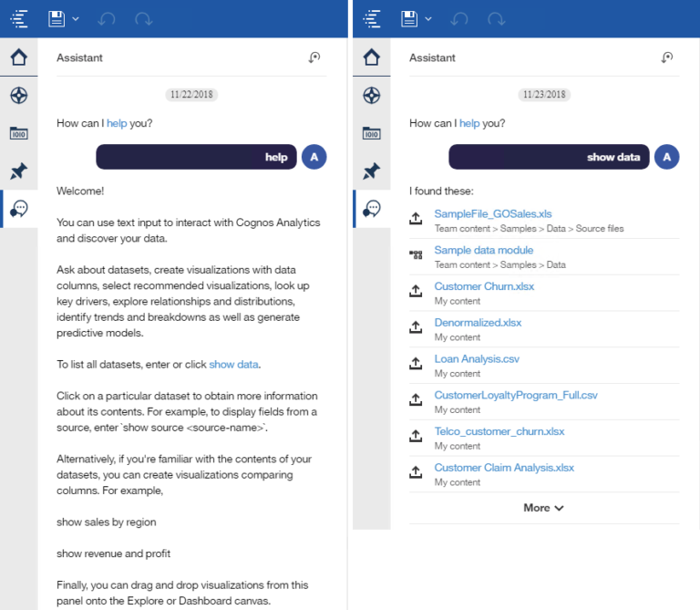
Task: Click undo arrow in left panel toolbar
Action: [107, 19]
